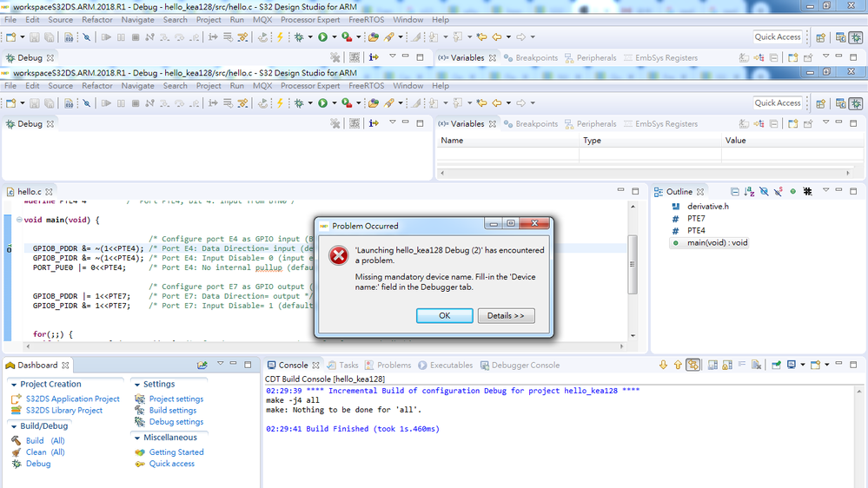Show error details with the Details >> button
This screenshot has width=868, height=488.
click(x=506, y=315)
